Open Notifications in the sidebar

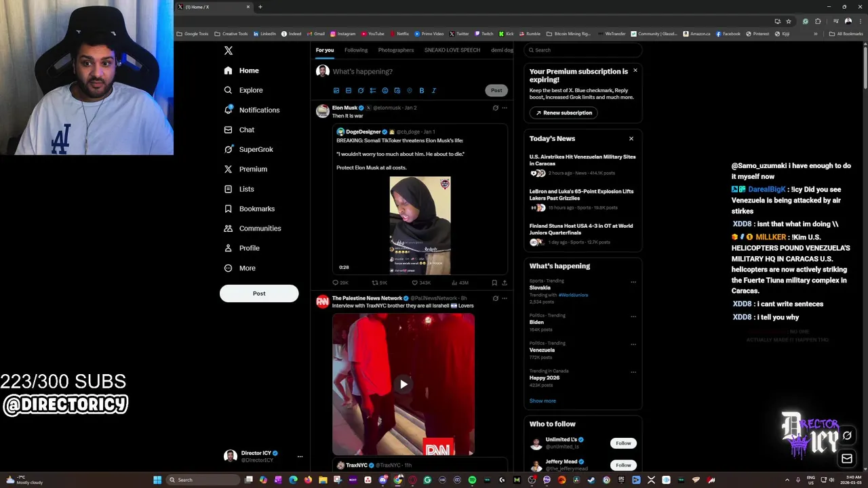[x=252, y=110]
